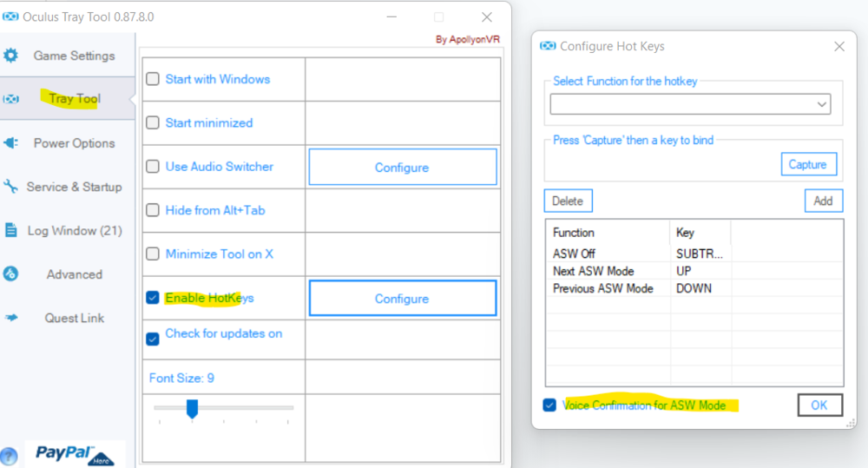Screen dimensions: 868x468
Task: Uncheck Enable HotKeys checkbox
Action: click(x=153, y=298)
